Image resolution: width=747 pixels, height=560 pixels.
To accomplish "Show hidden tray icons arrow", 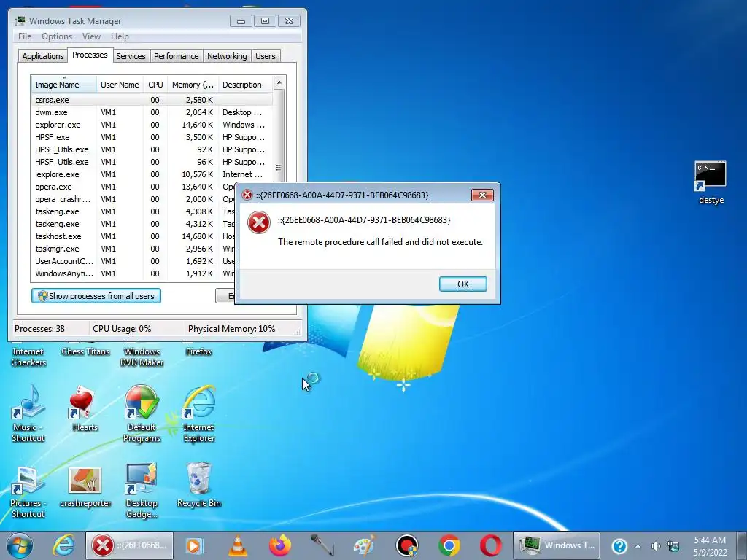I will (638, 546).
